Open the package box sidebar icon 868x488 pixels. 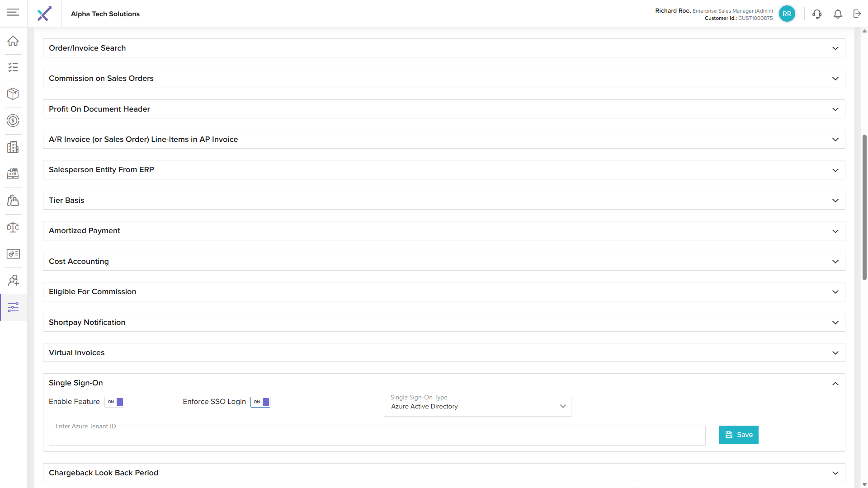tap(13, 94)
